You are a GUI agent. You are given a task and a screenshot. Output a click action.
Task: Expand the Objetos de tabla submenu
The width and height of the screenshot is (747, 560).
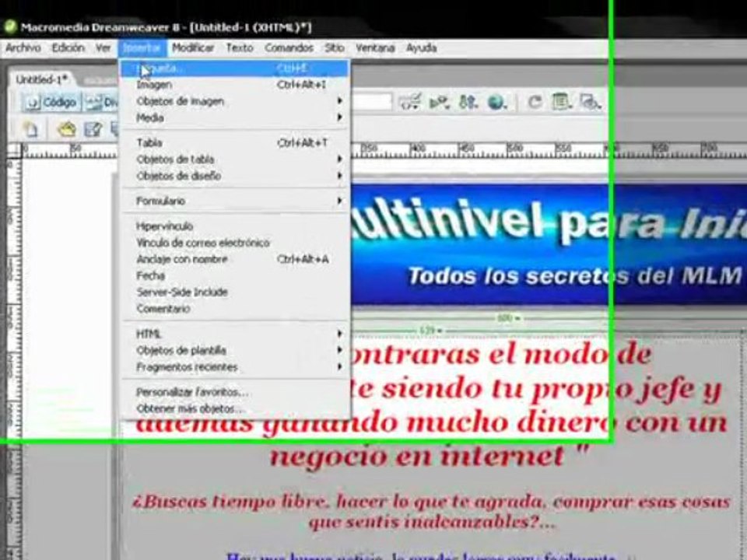(x=235, y=159)
